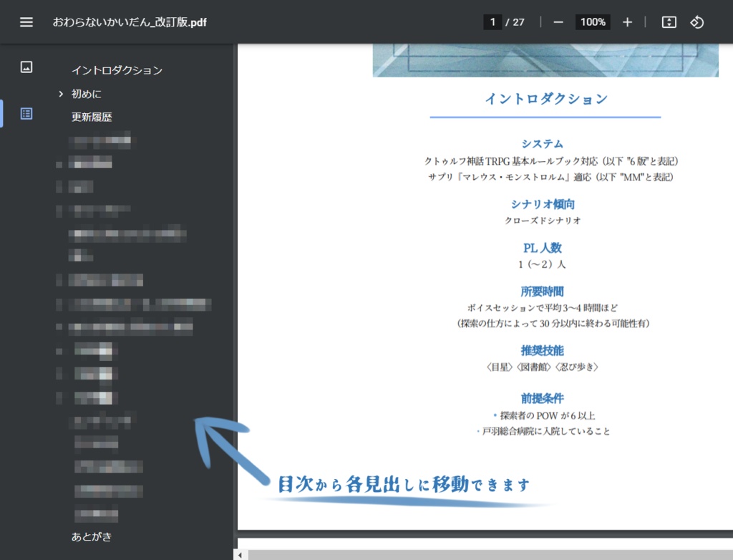The width and height of the screenshot is (733, 560).
Task: Switch to the thumbnails tab in sidebar
Action: 26,67
